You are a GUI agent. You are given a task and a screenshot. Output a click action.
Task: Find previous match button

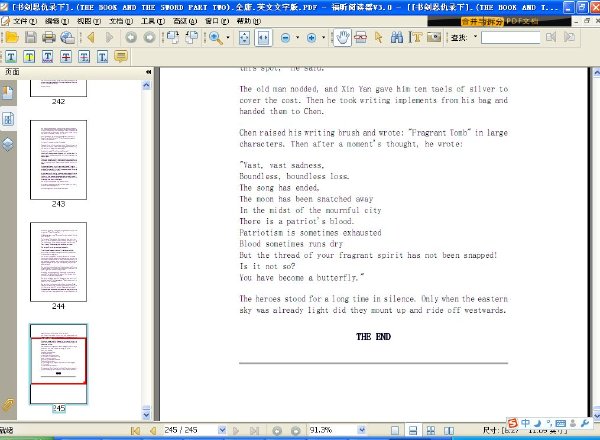551,37
